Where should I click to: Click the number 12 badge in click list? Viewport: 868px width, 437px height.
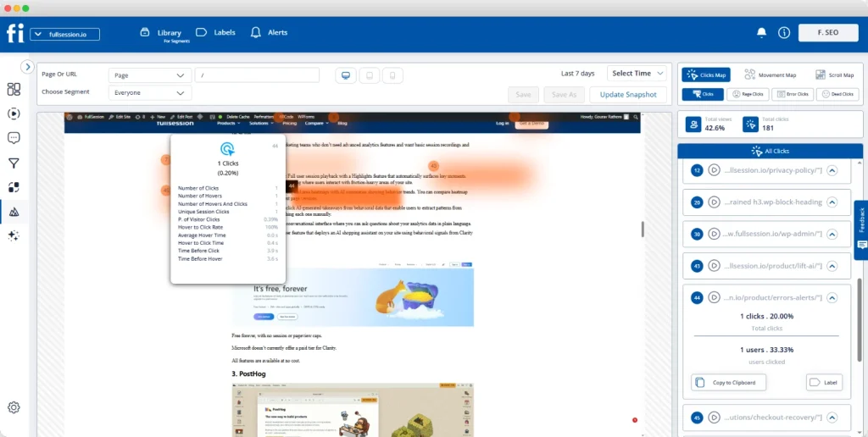(698, 170)
